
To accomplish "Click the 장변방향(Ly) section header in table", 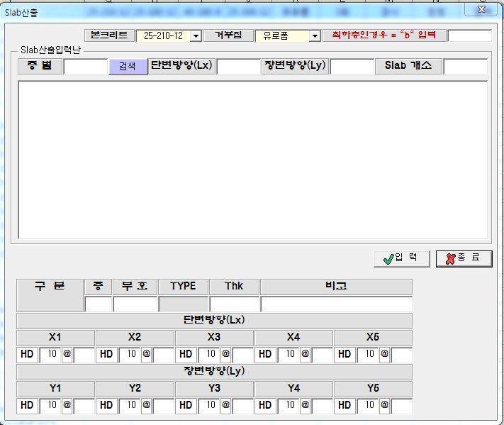I will click(x=214, y=372).
